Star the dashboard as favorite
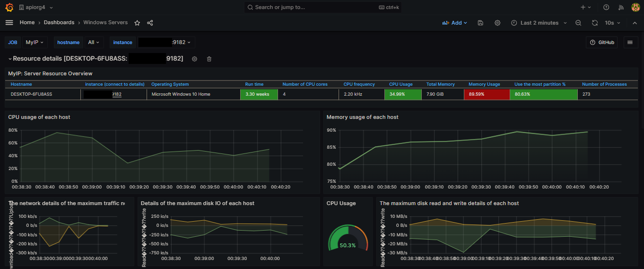The height and width of the screenshot is (269, 644). click(137, 23)
